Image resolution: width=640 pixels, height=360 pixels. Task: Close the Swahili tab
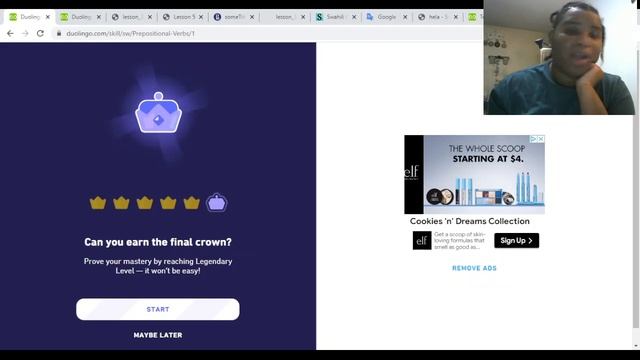click(x=354, y=17)
